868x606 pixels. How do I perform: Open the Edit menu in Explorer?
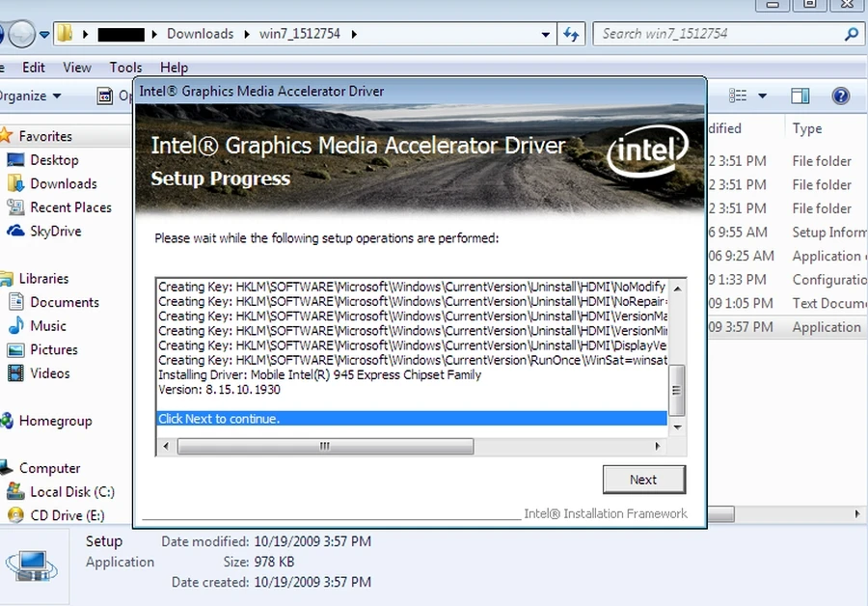click(x=33, y=68)
